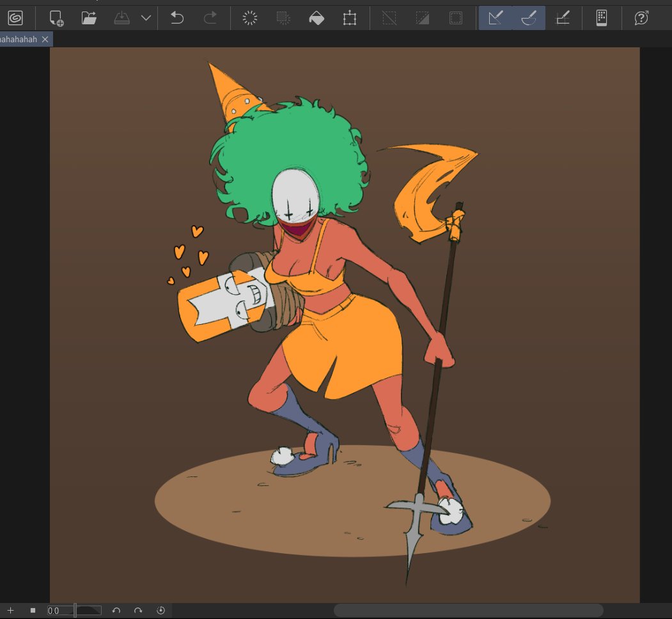Open the Clip Studio launcher icon
Image resolution: width=672 pixels, height=619 pixels.
click(x=15, y=18)
